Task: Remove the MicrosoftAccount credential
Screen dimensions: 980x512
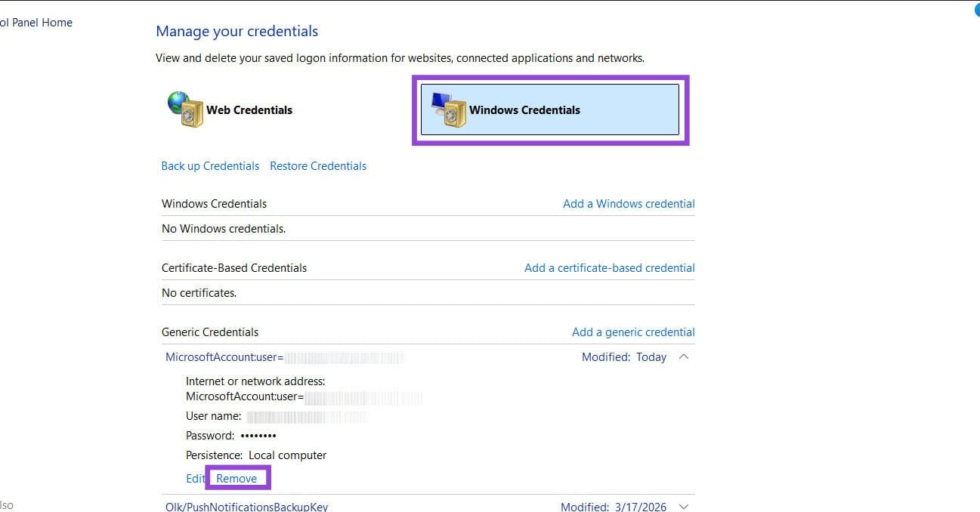Action: [236, 477]
